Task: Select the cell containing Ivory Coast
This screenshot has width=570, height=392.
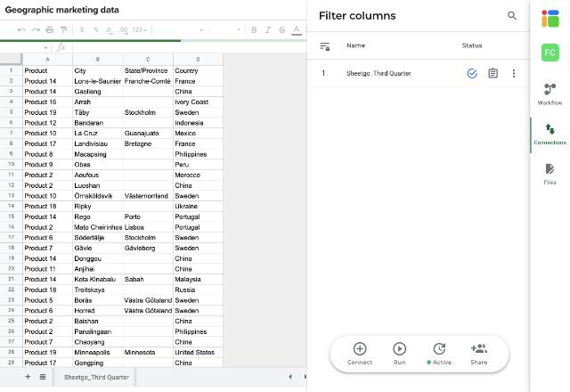Action: (x=198, y=102)
